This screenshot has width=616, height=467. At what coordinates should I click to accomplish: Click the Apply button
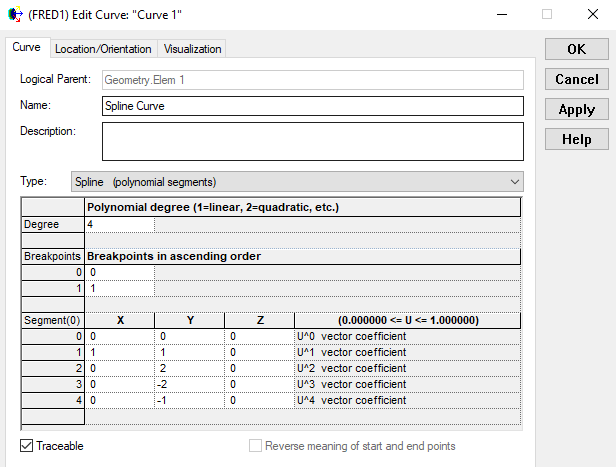coord(576,110)
